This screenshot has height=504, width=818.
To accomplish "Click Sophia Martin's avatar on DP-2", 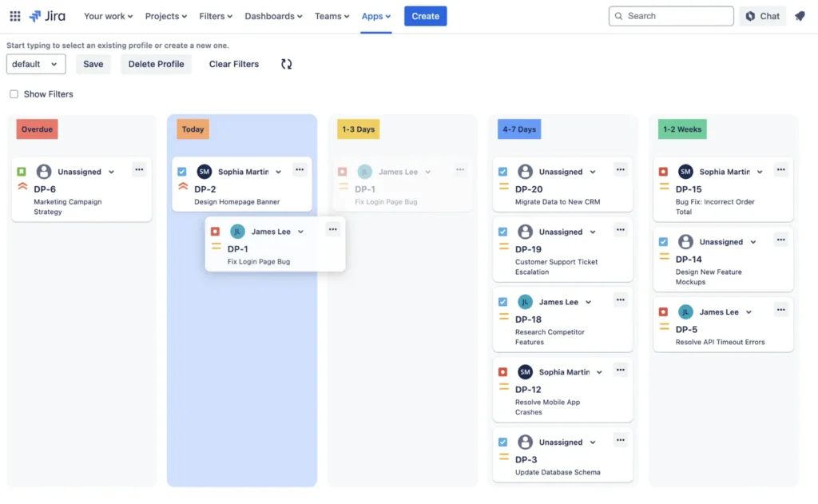I will (x=204, y=172).
